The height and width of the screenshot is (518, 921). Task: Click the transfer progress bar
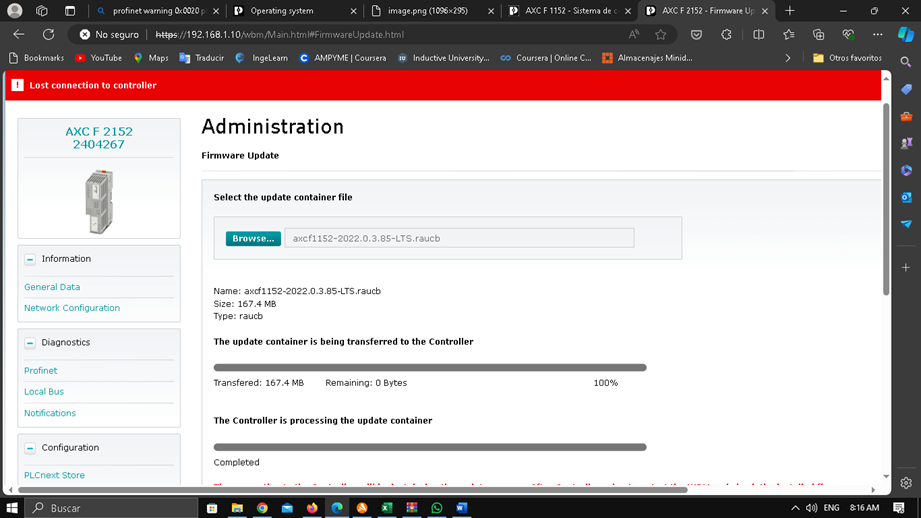click(430, 368)
